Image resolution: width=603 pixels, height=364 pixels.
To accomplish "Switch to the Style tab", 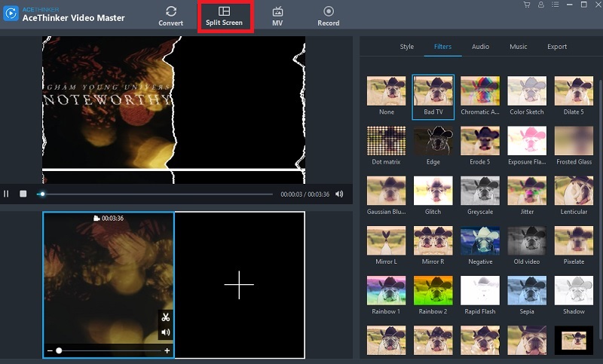I will 407,47.
